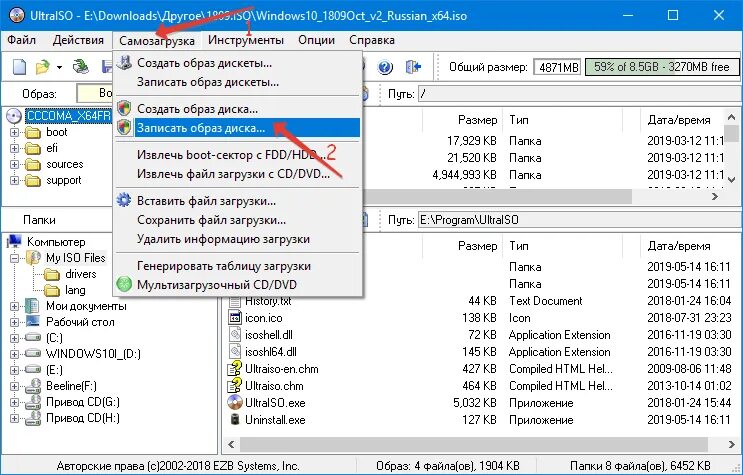743x475 pixels.
Task: Choose Мультизагрузочный CD/DVD entry
Action: (238, 284)
